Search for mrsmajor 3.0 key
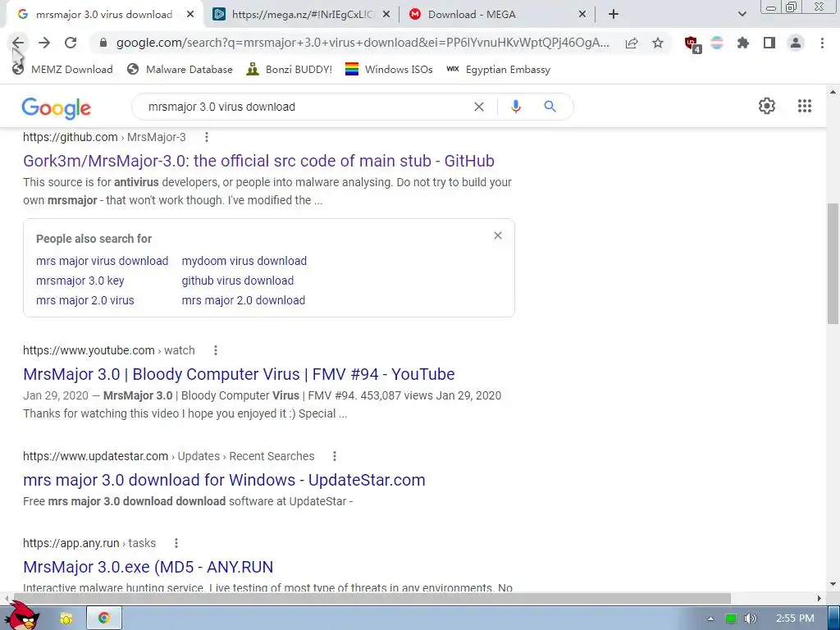 (80, 281)
